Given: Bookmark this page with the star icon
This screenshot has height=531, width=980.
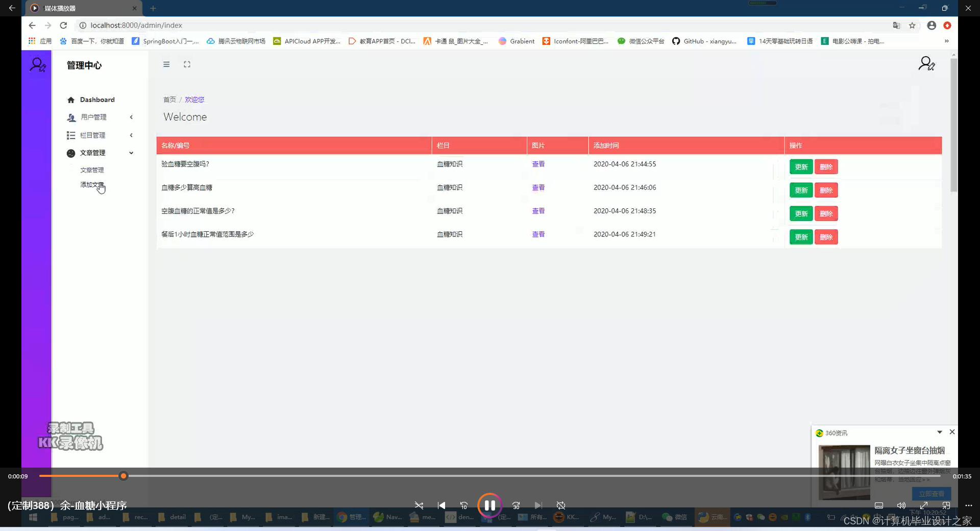Looking at the screenshot, I should tap(912, 26).
